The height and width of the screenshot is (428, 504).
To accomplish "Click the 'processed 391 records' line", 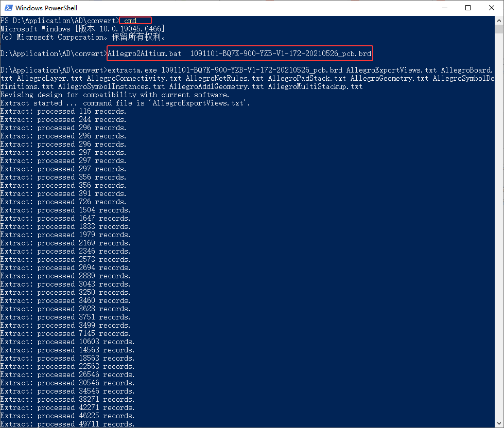I will coord(63,193).
